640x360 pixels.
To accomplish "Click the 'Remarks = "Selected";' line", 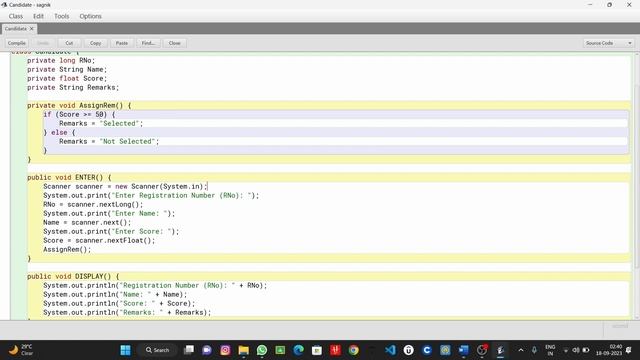I will (101, 123).
